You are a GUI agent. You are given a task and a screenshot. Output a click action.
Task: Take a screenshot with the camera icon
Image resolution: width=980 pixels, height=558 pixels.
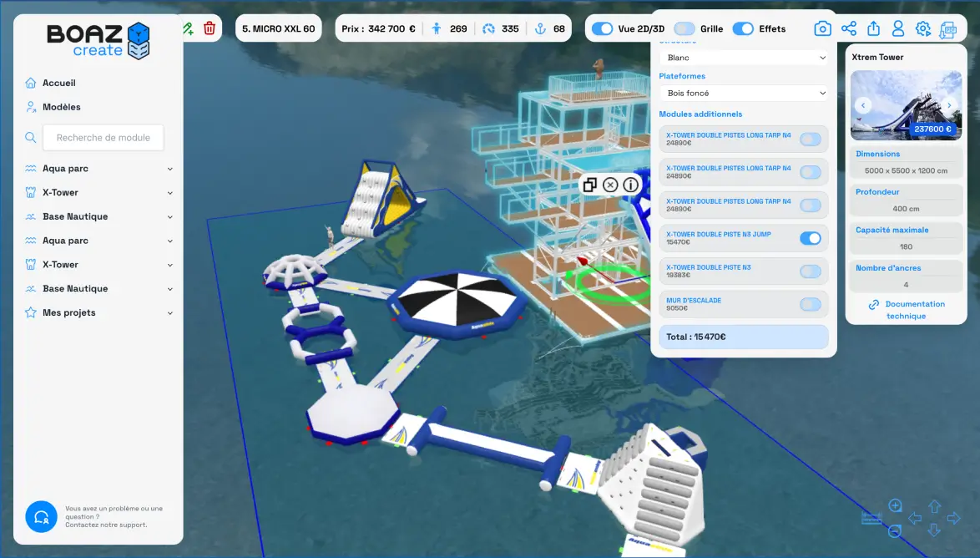822,28
